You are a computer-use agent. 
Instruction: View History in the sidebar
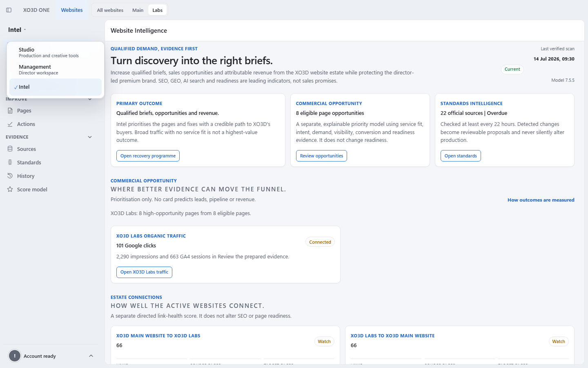[50, 176]
